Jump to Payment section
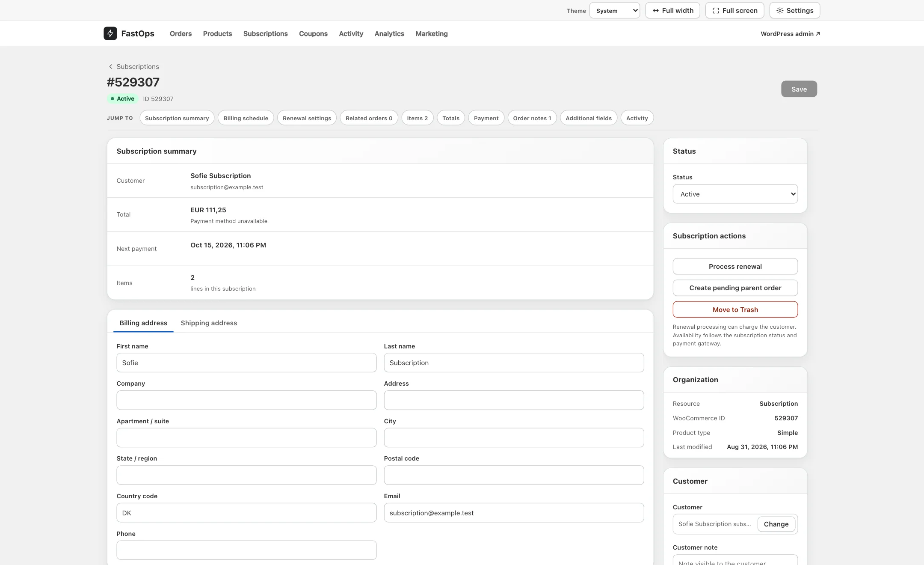924x565 pixels. [486, 118]
